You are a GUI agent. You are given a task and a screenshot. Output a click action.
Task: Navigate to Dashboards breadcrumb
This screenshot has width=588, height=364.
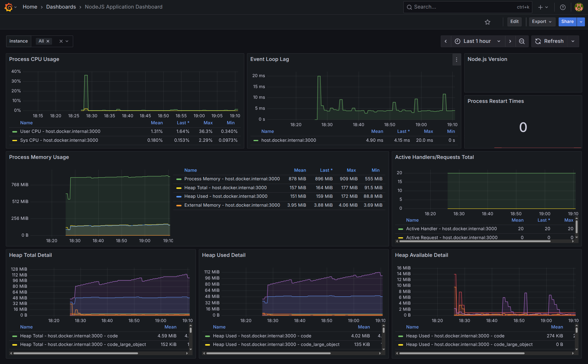point(61,7)
